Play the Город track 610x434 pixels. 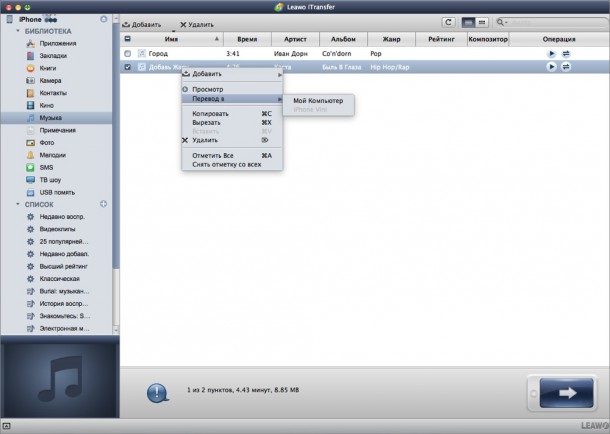551,54
